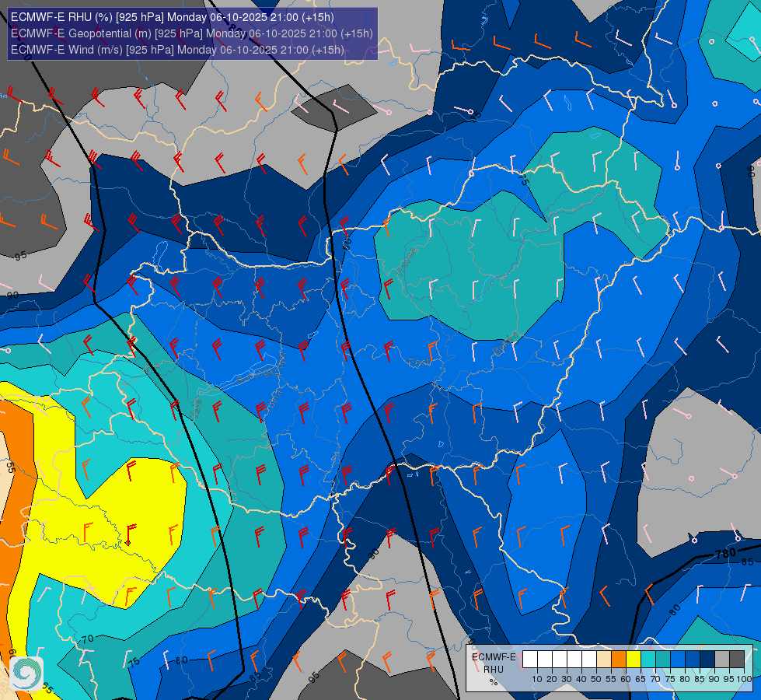Click the ECMWF-E Geopotential (m) title line
The width and height of the screenshot is (761, 700).
(192, 33)
